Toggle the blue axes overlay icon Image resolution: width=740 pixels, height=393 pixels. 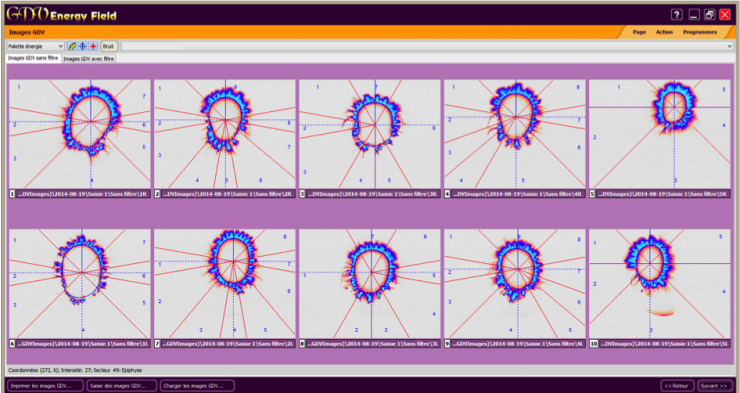coord(83,46)
